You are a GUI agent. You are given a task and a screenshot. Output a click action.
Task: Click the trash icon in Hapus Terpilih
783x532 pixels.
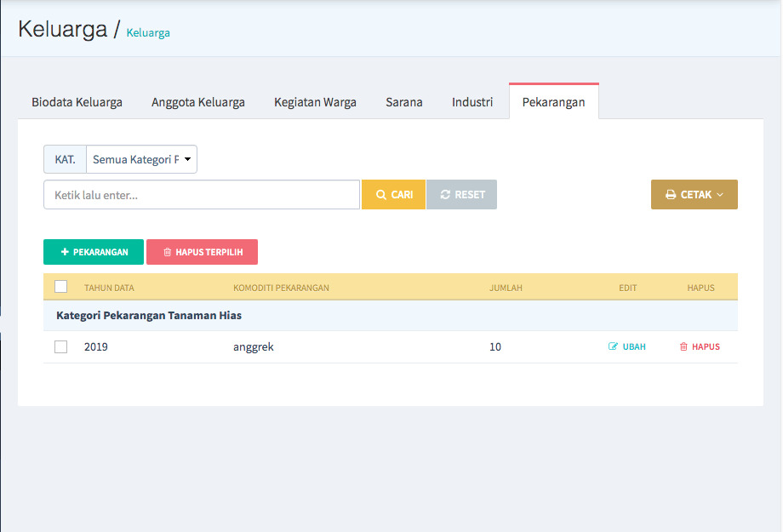(167, 253)
